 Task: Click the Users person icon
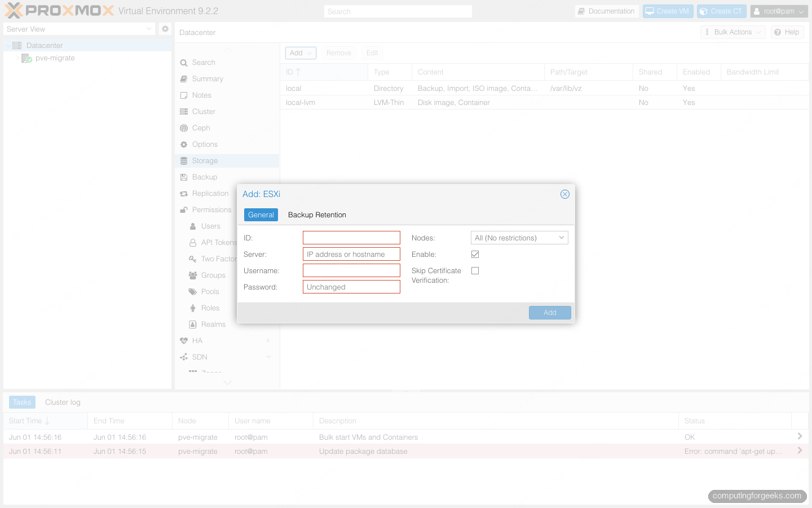pyautogui.click(x=193, y=226)
